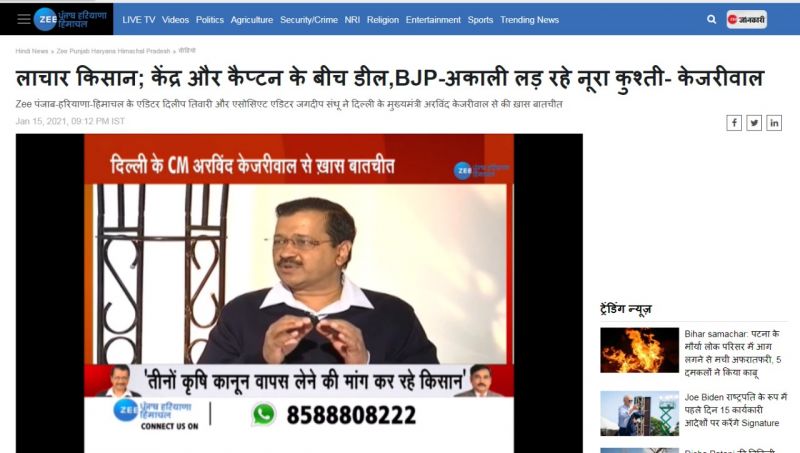Click the Zee Jaankari badge
The height and width of the screenshot is (453, 800).
click(746, 19)
